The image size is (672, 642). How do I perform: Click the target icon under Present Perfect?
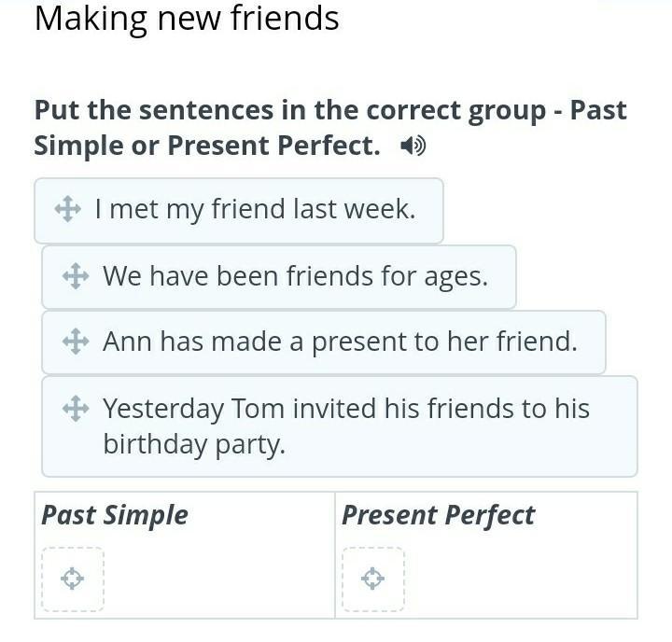(x=372, y=579)
